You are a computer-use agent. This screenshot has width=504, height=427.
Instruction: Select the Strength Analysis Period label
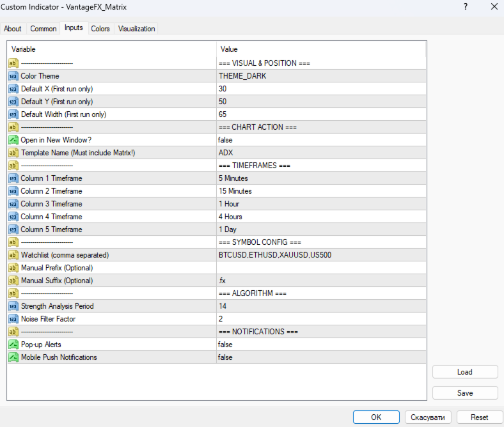coord(58,306)
